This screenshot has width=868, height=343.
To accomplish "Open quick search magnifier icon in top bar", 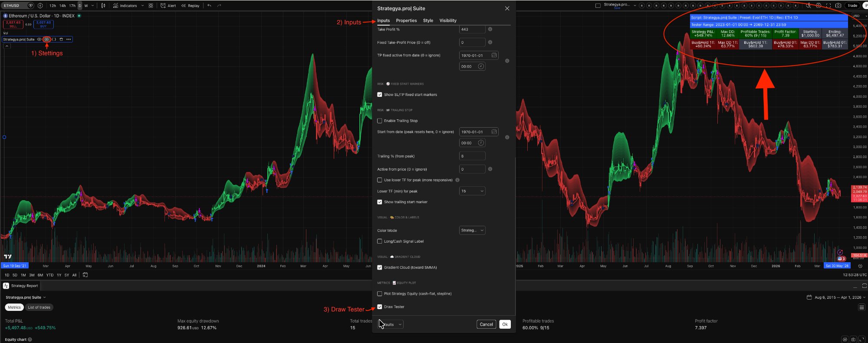I will (x=808, y=6).
